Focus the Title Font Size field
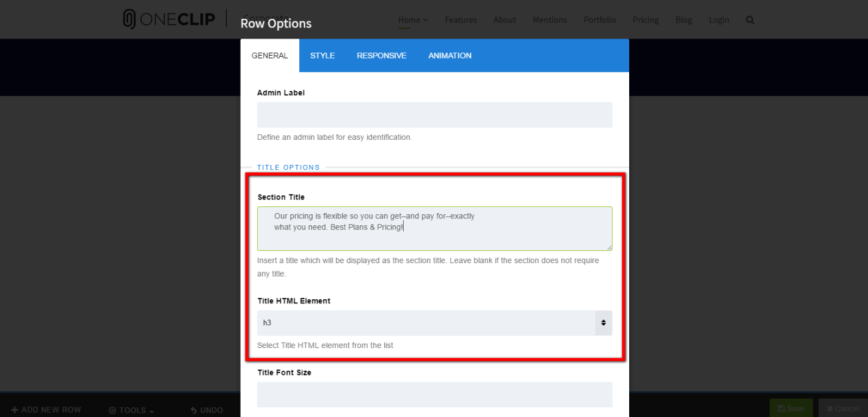Viewport: 868px width, 417px height. [434, 394]
